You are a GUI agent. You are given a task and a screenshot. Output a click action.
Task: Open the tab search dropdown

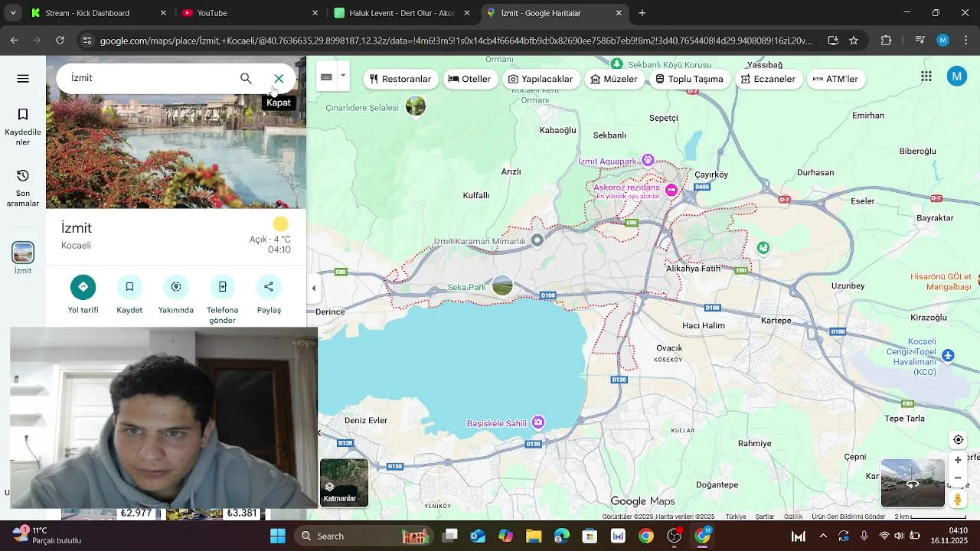12,13
